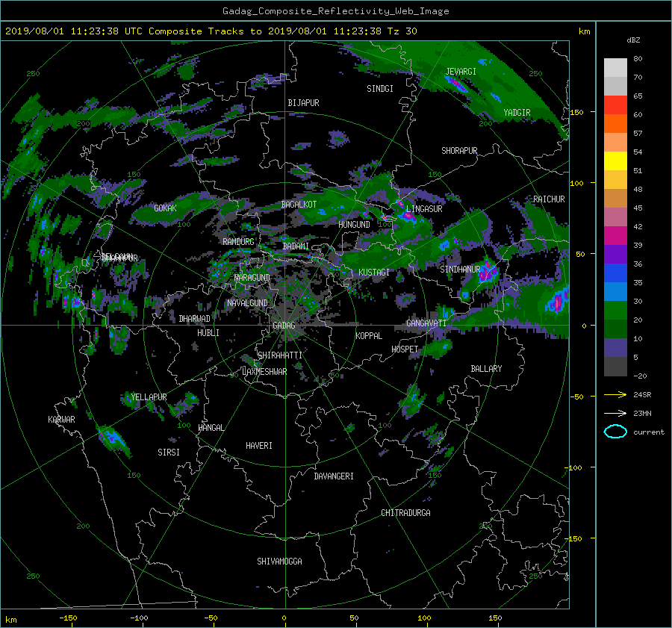The height and width of the screenshot is (628, 672).
Task: Click the HAVERI city label
Action: 259,446
